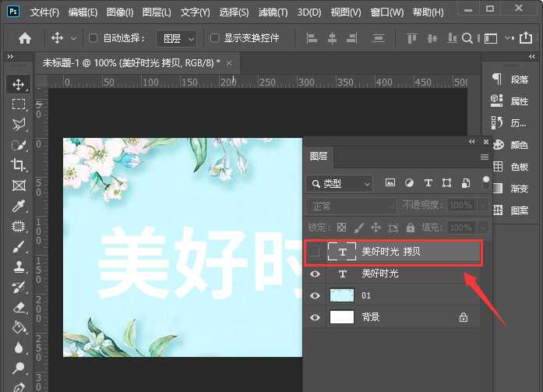Open the 图像(I) menu
Screen dimensions: 543x392
point(121,12)
